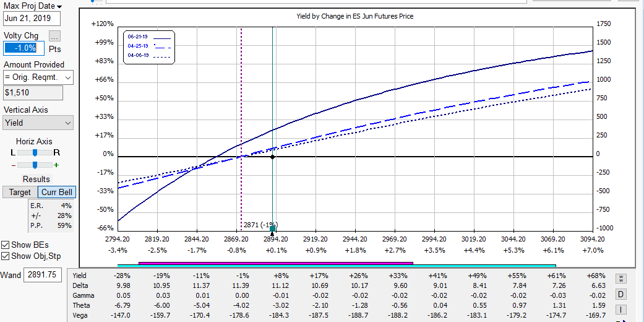Expand the Amount Provided Orig. Reqmt. combo box
Image resolution: width=644 pixels, height=322 pixels.
coord(38,77)
